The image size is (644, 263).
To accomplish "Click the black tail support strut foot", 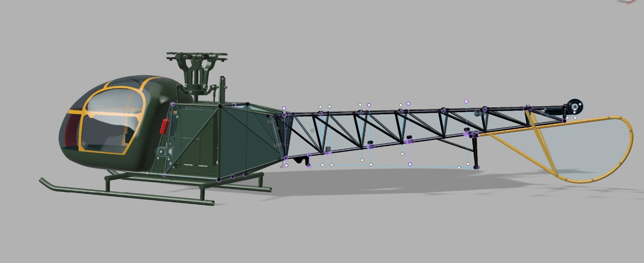I will tap(476, 167).
